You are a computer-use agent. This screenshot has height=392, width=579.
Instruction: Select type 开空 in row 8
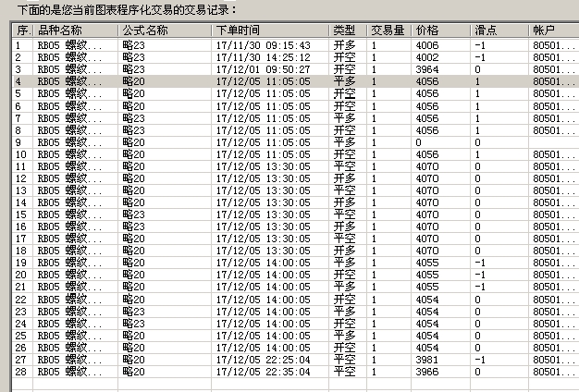coord(344,130)
